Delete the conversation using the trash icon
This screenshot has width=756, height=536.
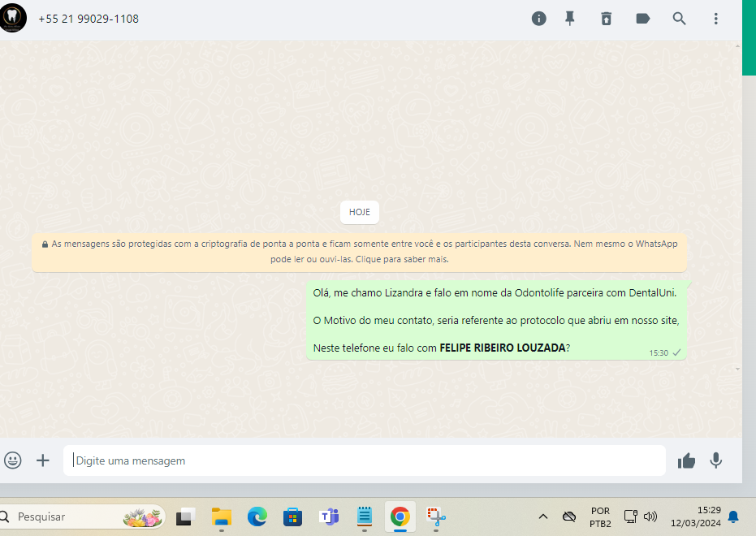606,19
